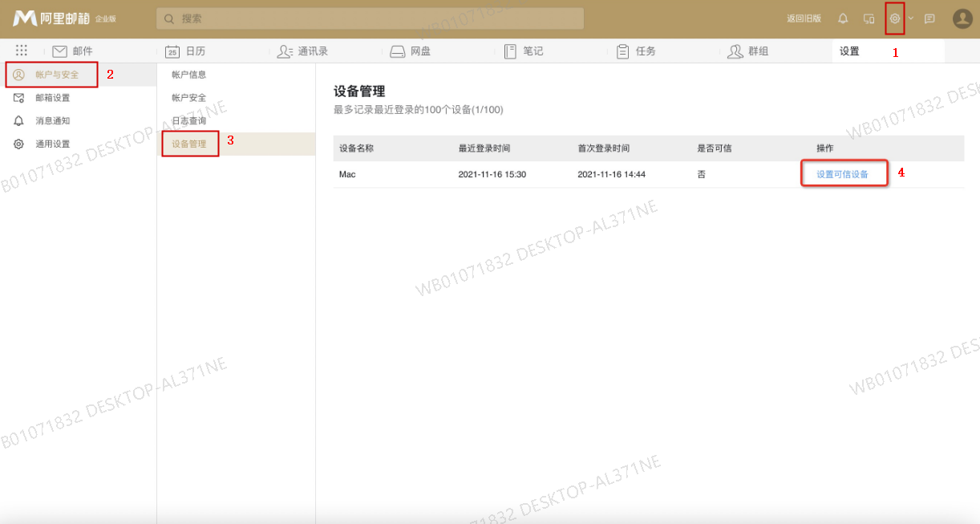
Task: Click the device switch icon in header
Action: pyautogui.click(x=869, y=18)
